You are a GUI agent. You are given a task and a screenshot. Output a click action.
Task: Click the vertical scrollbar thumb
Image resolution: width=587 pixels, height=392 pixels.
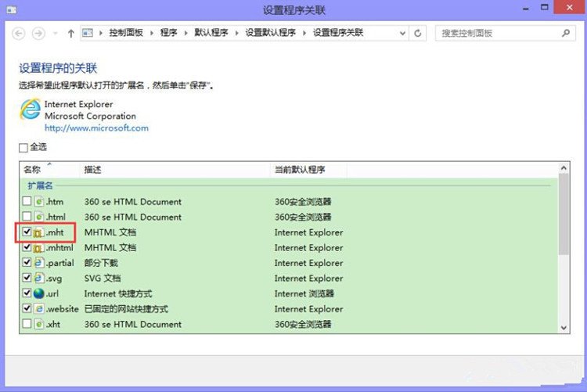tap(564, 214)
